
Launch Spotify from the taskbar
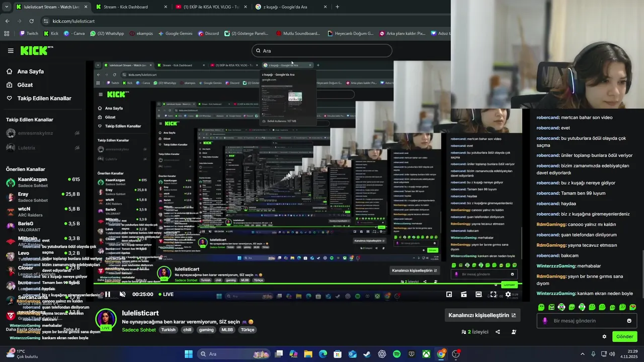[x=396, y=354]
